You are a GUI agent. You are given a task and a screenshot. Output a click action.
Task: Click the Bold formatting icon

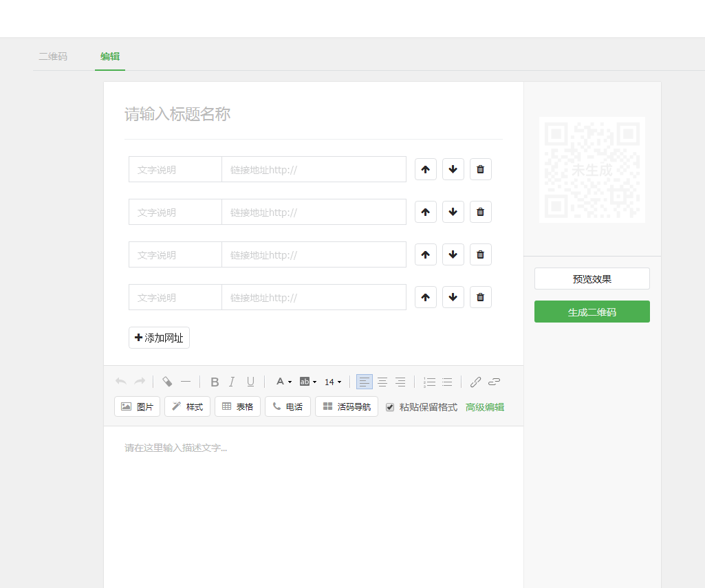(215, 382)
